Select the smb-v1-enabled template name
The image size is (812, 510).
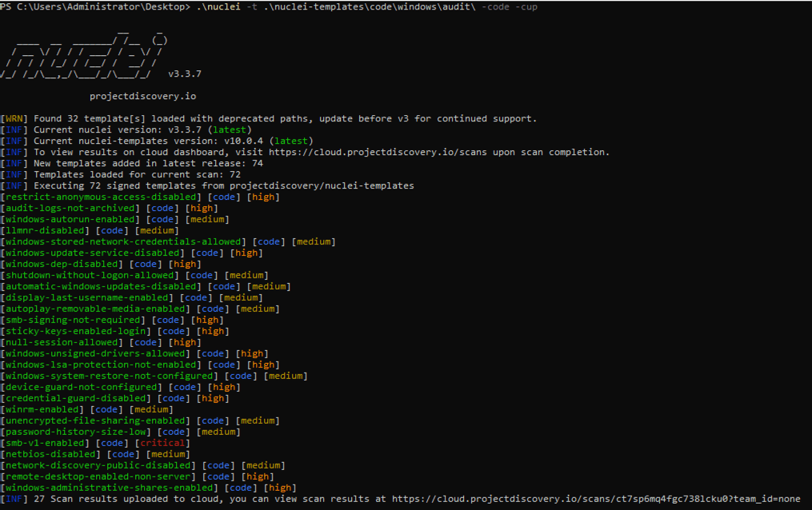(x=46, y=443)
